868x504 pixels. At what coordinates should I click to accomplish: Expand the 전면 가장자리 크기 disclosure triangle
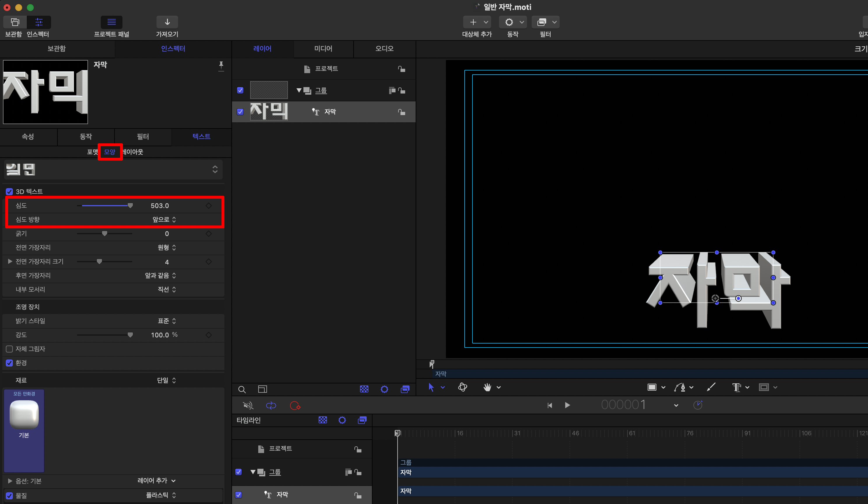(x=10, y=262)
